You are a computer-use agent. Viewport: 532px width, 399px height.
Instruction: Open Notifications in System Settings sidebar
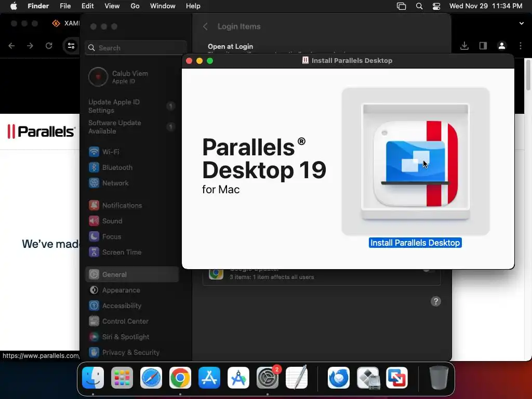(x=132, y=205)
